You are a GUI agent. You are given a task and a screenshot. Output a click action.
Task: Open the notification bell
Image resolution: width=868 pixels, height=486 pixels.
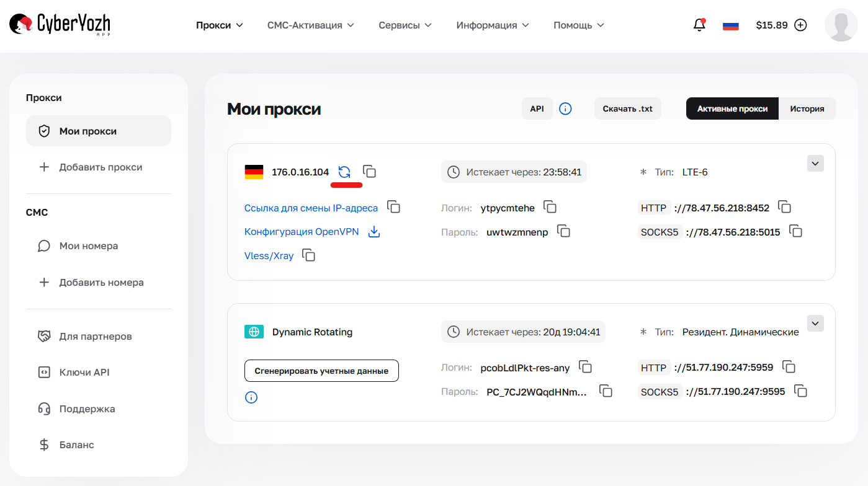coord(699,25)
